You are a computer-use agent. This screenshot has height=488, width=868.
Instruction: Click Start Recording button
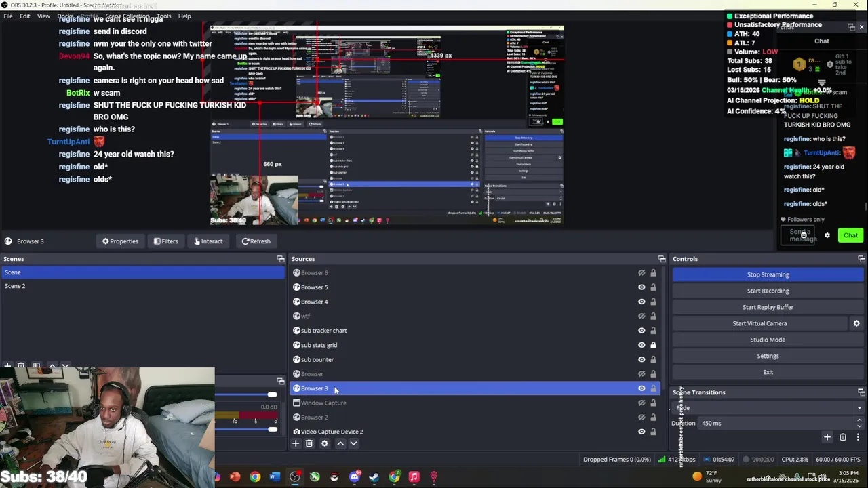click(x=768, y=291)
